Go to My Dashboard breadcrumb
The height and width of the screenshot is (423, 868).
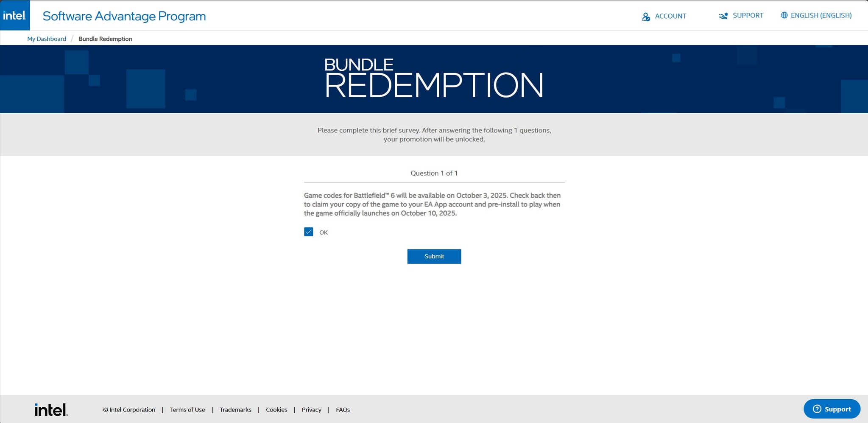[x=47, y=39]
